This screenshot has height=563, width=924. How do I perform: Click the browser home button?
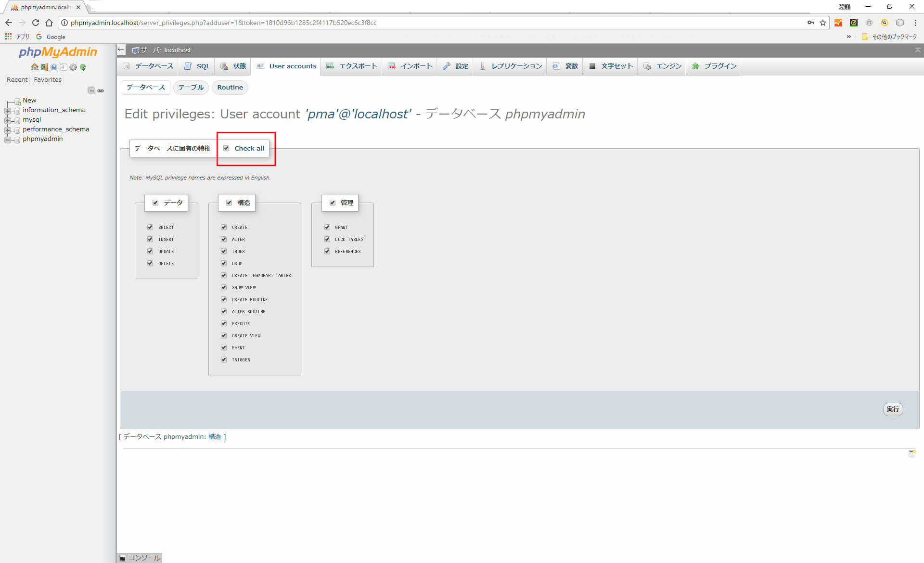click(49, 23)
